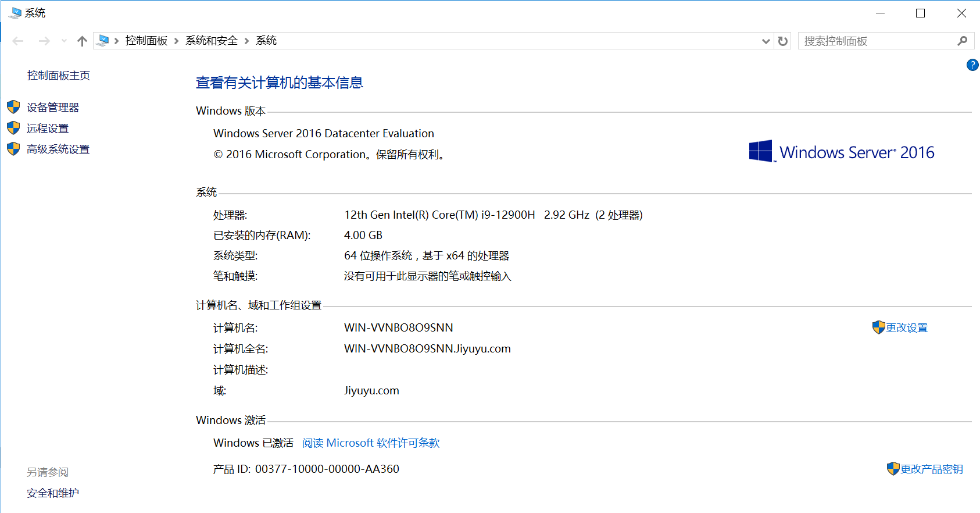This screenshot has width=980, height=513.
Task: Click the forward navigation arrow
Action: point(44,41)
